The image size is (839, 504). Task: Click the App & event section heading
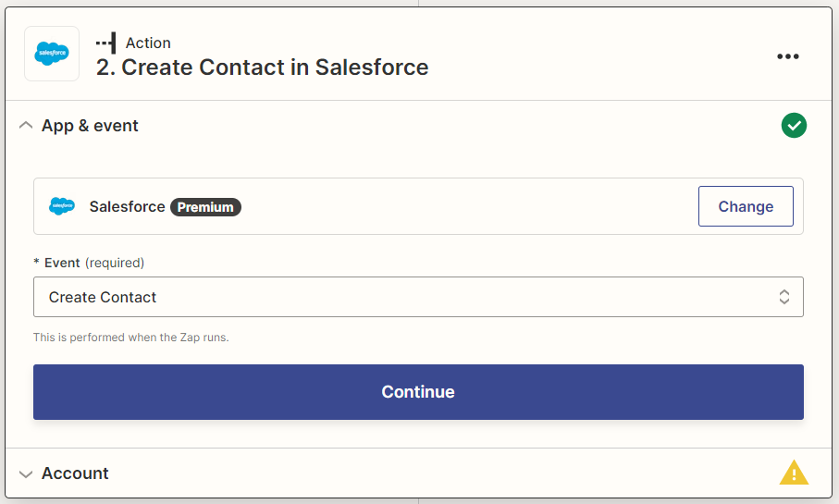[90, 126]
